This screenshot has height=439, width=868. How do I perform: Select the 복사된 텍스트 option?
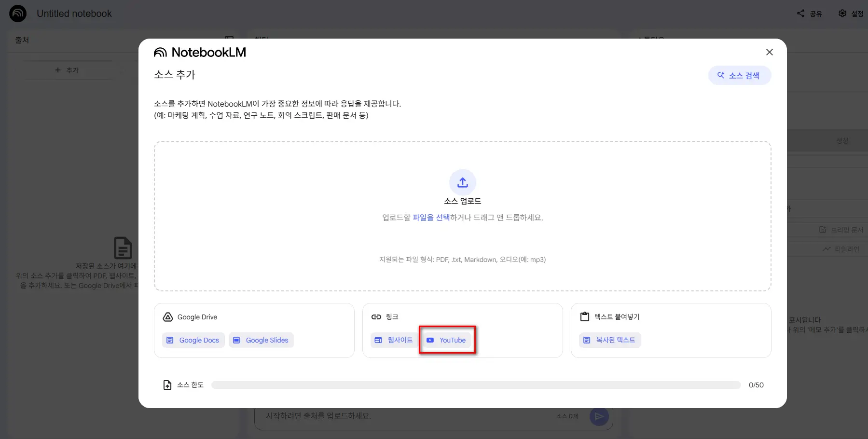[x=610, y=340]
